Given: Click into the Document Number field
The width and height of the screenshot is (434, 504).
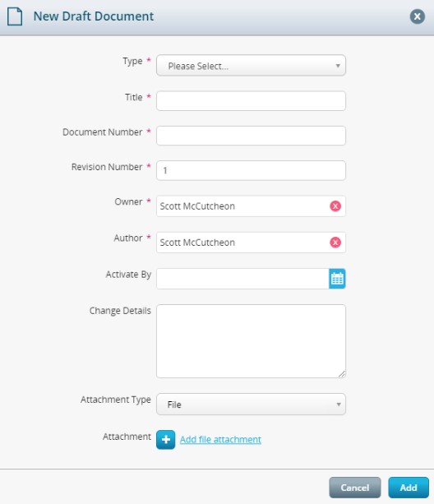Looking at the screenshot, I should tap(251, 136).
